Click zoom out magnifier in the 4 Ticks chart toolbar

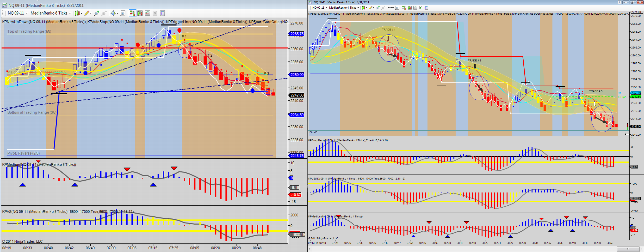(383, 8)
